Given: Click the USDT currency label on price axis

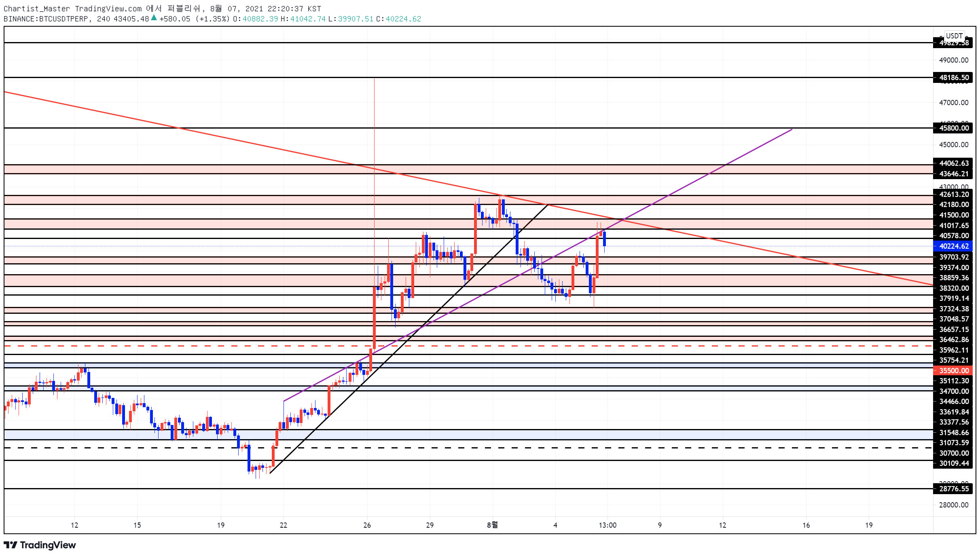Looking at the screenshot, I should tap(954, 36).
